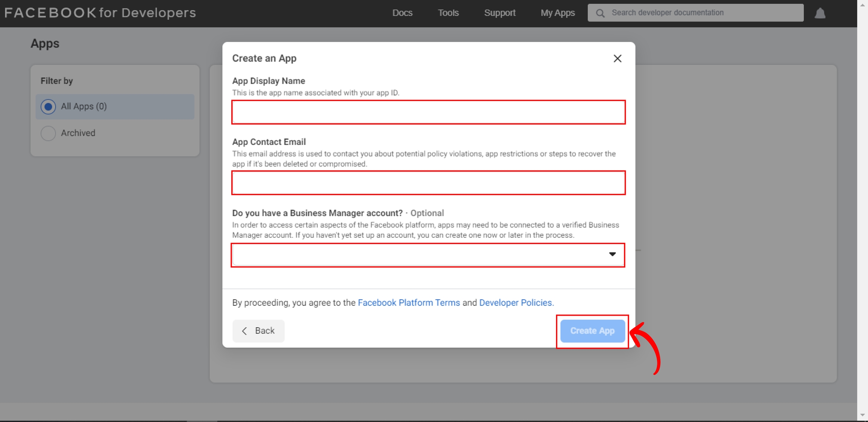The image size is (868, 422).
Task: Click into the App Contact Email field
Action: (428, 183)
